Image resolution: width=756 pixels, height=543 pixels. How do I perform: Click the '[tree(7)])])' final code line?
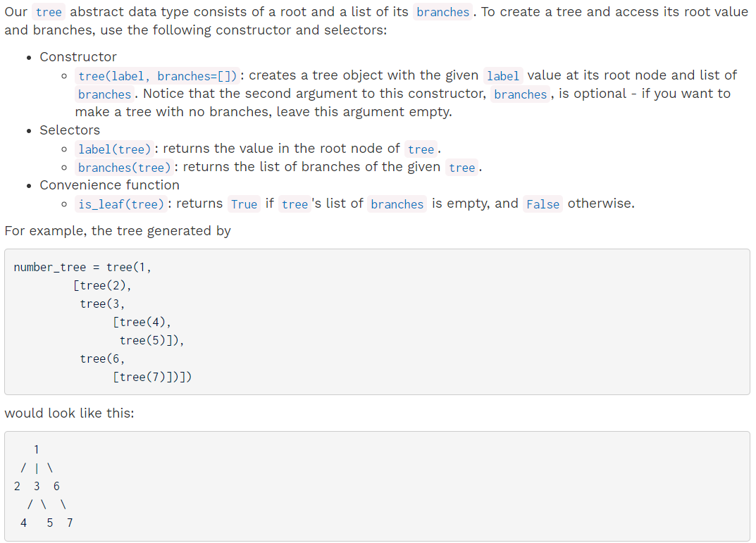pyautogui.click(x=152, y=377)
